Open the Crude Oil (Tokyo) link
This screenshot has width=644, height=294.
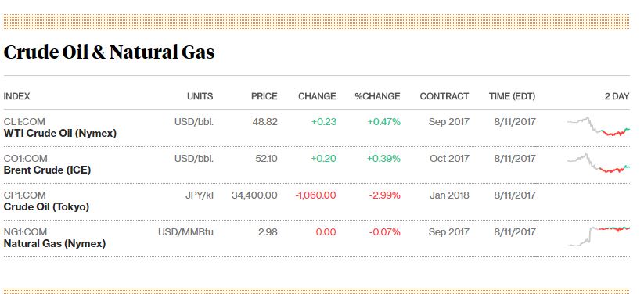pos(46,206)
